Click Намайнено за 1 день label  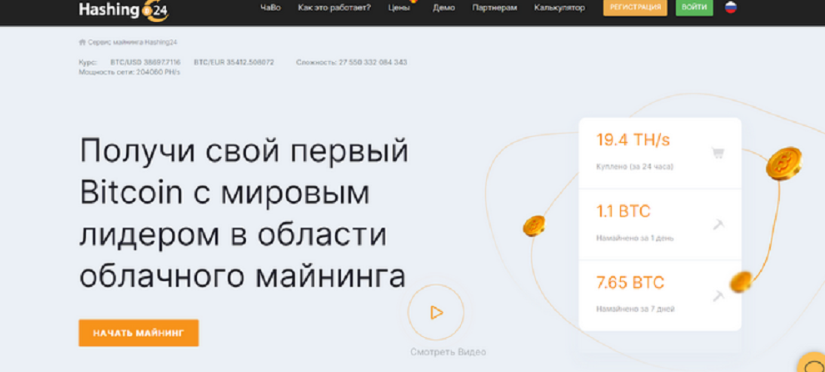[635, 238]
